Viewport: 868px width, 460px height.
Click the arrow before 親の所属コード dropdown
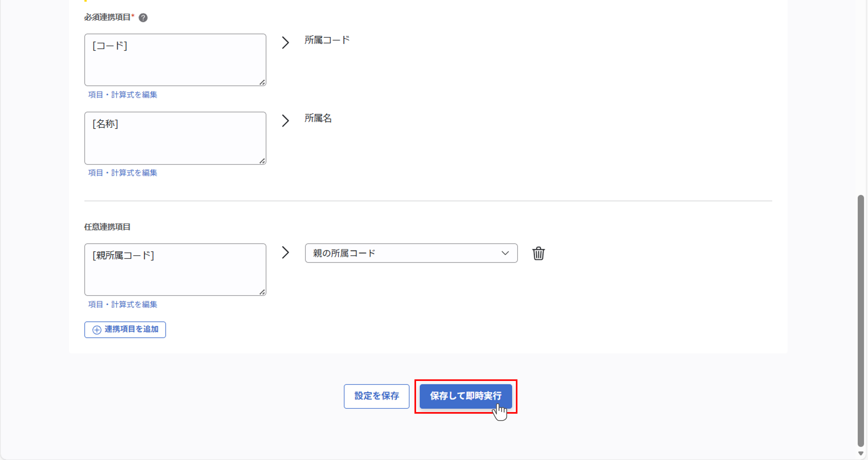(285, 252)
